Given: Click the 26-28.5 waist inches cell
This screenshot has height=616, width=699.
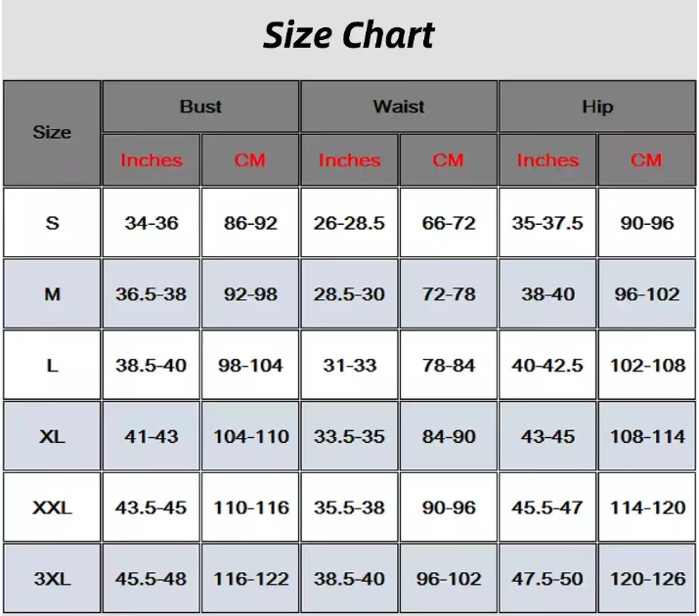Looking at the screenshot, I should pos(349,222).
